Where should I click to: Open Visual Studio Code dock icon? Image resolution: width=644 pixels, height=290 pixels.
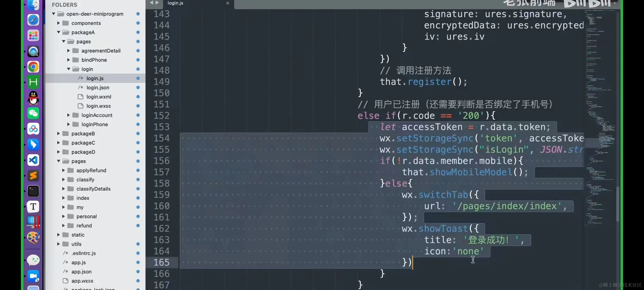33,160
